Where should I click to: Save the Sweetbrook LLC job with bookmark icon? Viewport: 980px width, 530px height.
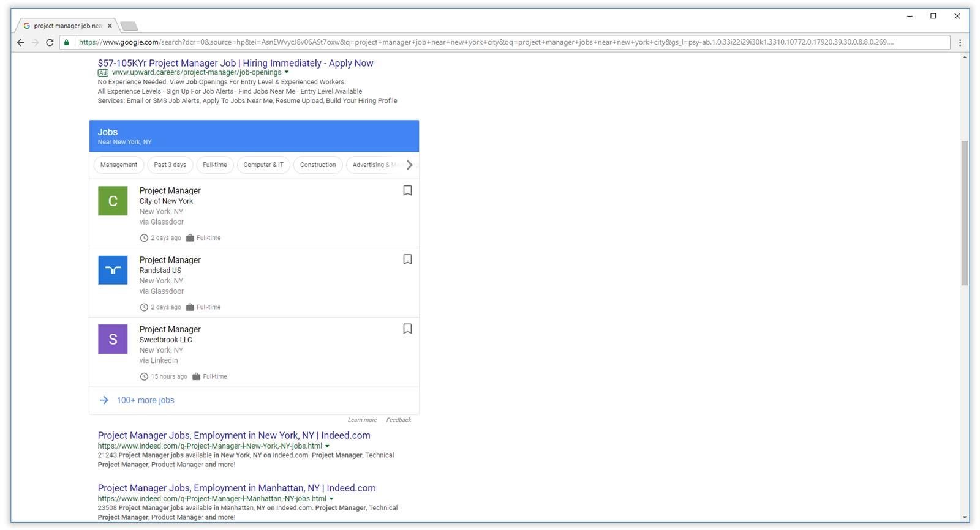point(407,329)
